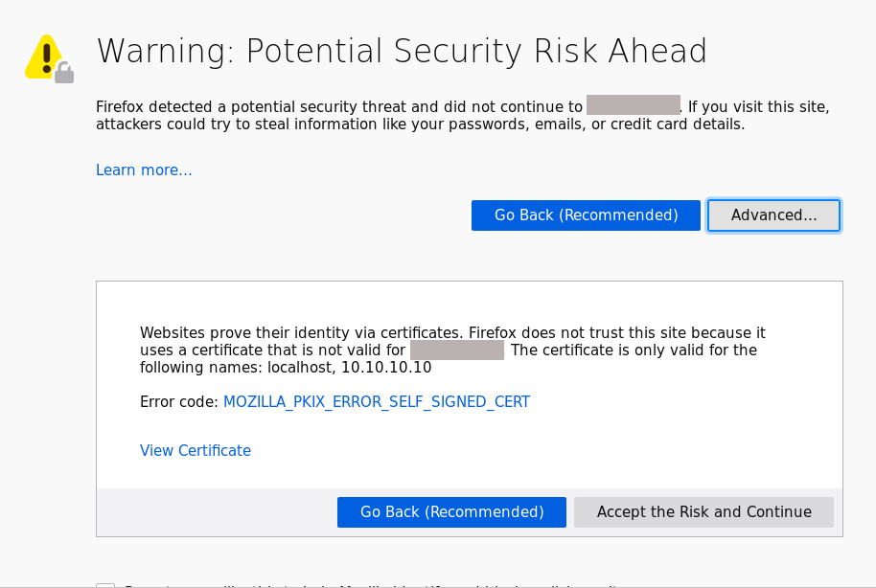Click the heading 'Warning: Potential Security Risk Ahead'
Image resolution: width=876 pixels, height=588 pixels.
(402, 51)
